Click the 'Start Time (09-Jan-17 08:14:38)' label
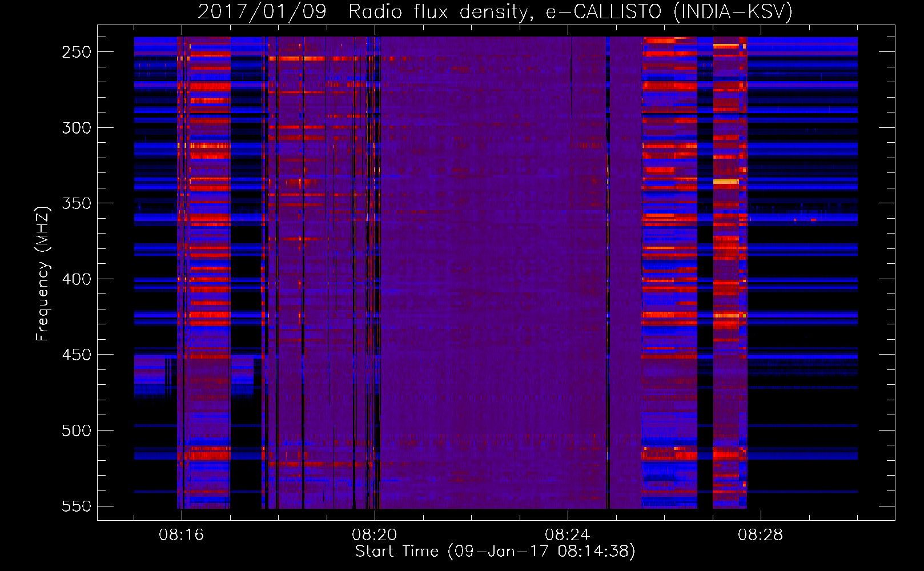The height and width of the screenshot is (571, 924). [495, 552]
